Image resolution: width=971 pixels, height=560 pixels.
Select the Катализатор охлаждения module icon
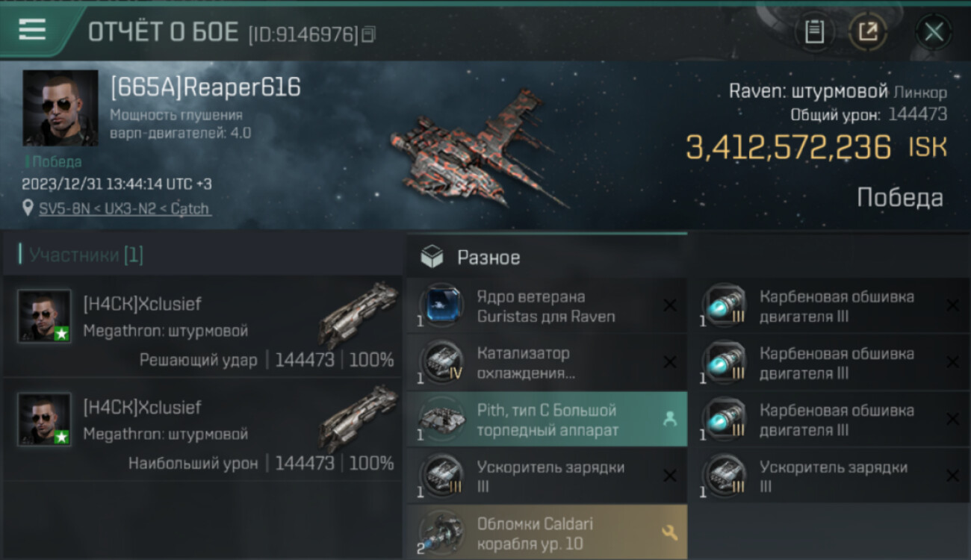(441, 363)
